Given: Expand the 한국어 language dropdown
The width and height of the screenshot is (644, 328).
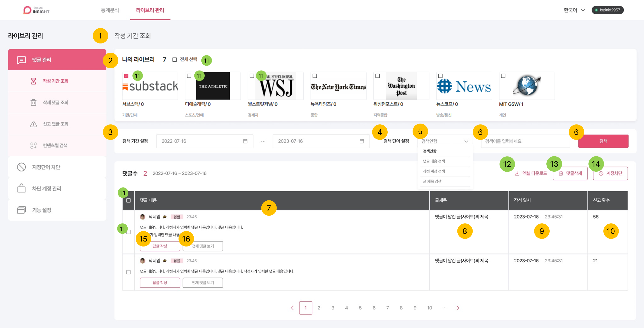Looking at the screenshot, I should pyautogui.click(x=574, y=10).
